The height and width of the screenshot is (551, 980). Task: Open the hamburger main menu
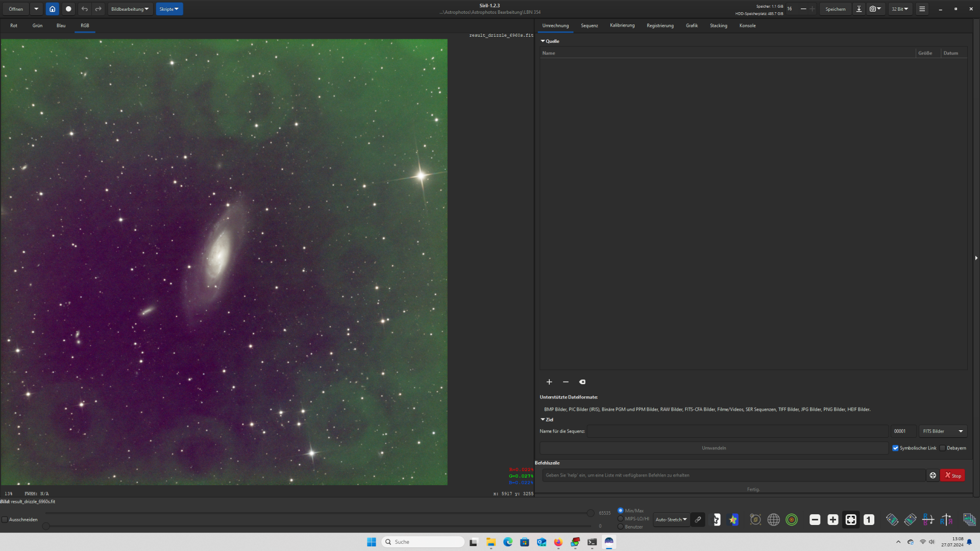pyautogui.click(x=922, y=9)
